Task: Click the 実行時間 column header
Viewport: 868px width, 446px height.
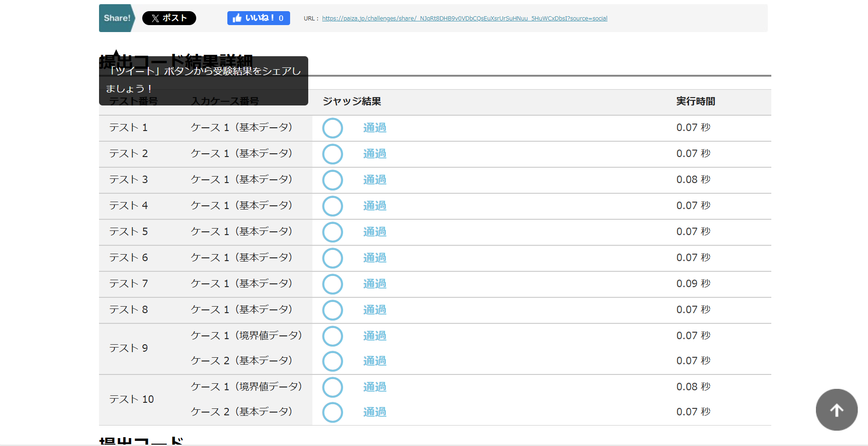Action: 696,101
